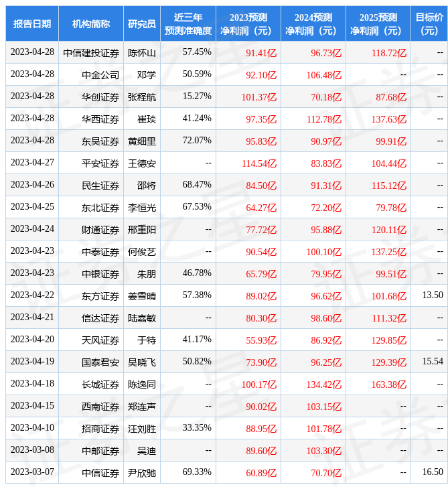This screenshot has height=489, width=448.
Task: Click analyst name 黄细里
Action: (x=142, y=141)
